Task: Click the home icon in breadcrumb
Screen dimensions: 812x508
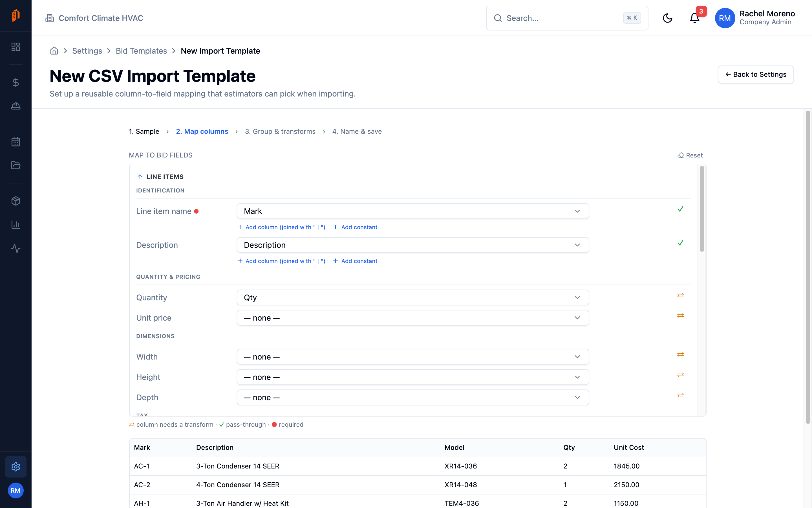Action: point(54,51)
